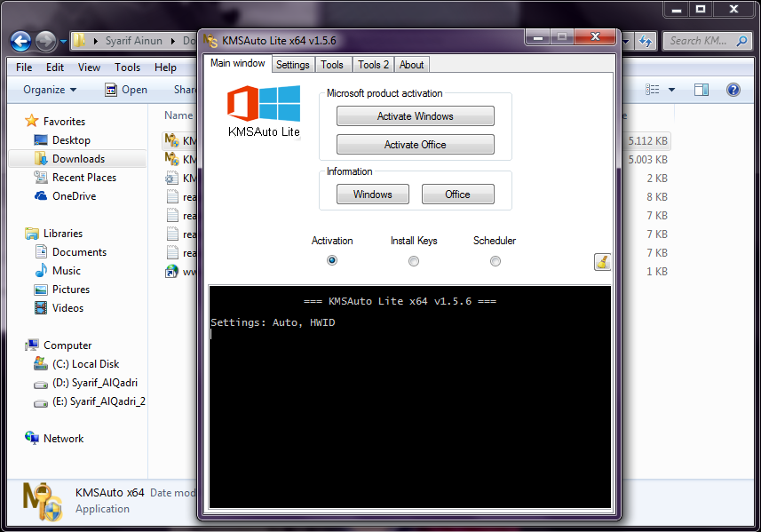Open the Edit menu in Explorer
Image resolution: width=761 pixels, height=532 pixels.
55,67
